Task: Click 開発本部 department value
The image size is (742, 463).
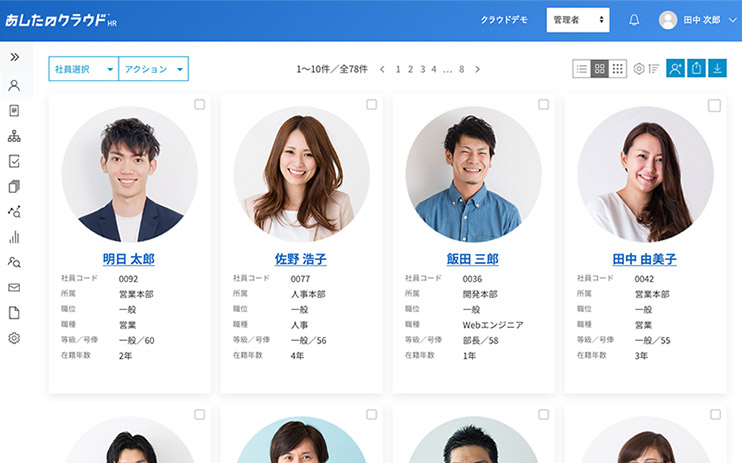Action: (480, 294)
